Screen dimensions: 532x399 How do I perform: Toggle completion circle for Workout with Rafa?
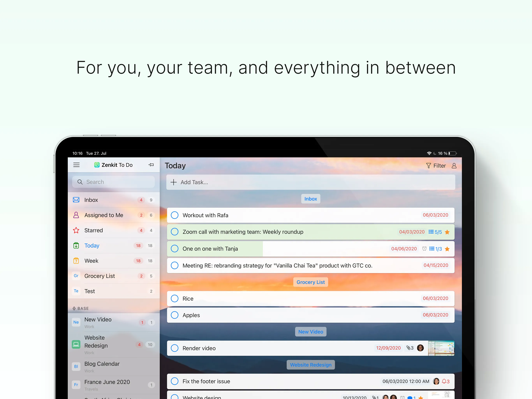(x=175, y=215)
